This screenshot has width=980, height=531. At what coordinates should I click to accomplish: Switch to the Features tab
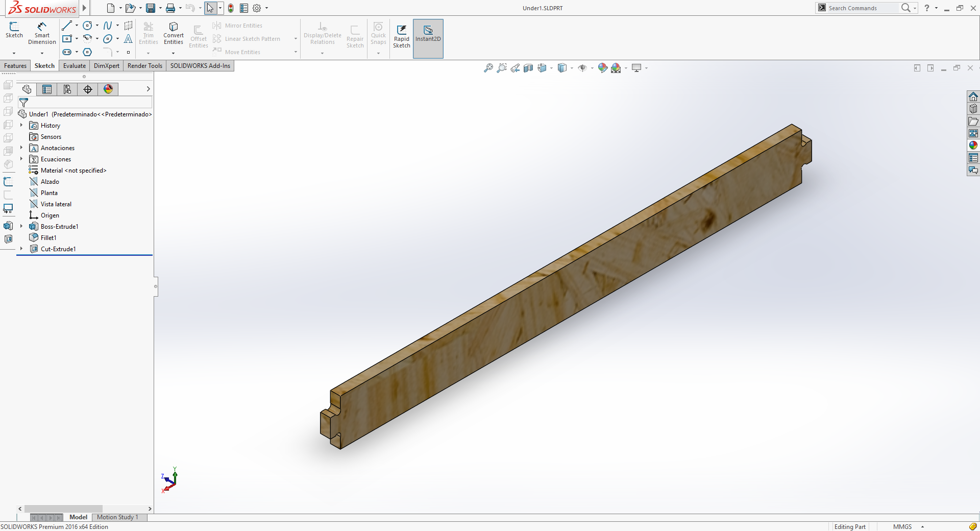(x=15, y=66)
